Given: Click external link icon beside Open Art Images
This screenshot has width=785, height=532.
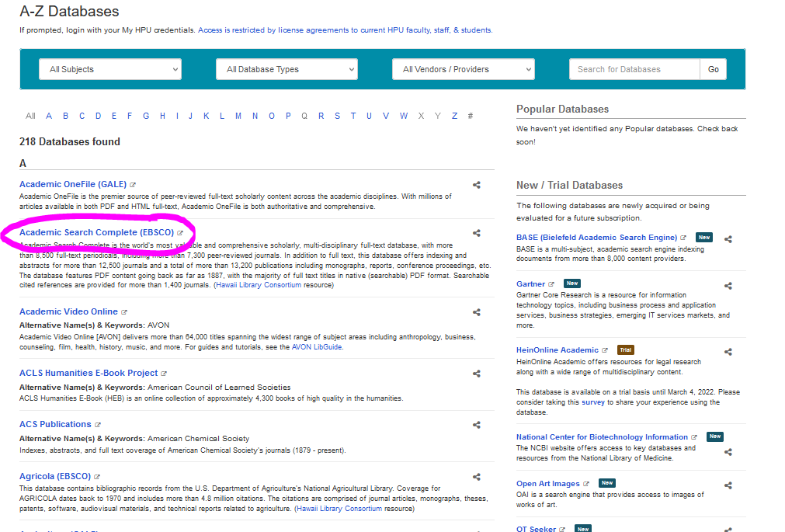Looking at the screenshot, I should 586,484.
